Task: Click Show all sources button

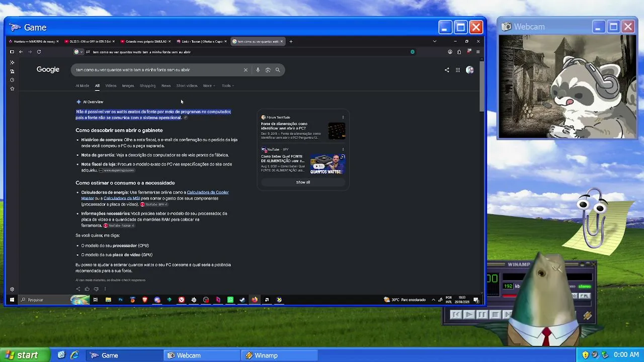Action: (x=303, y=182)
